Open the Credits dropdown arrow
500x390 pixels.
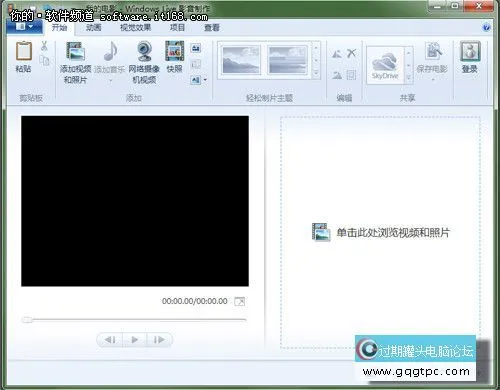click(205, 80)
